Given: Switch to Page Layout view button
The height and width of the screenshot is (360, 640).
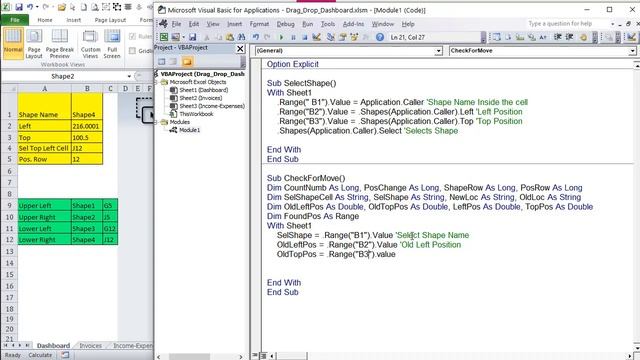Looking at the screenshot, I should 34,43.
